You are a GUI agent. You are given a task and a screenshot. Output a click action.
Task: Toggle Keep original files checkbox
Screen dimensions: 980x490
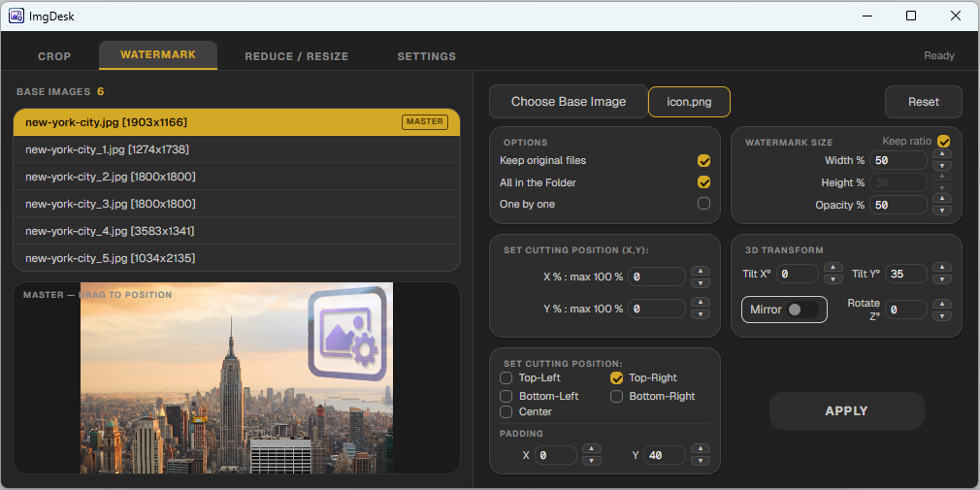coord(703,161)
